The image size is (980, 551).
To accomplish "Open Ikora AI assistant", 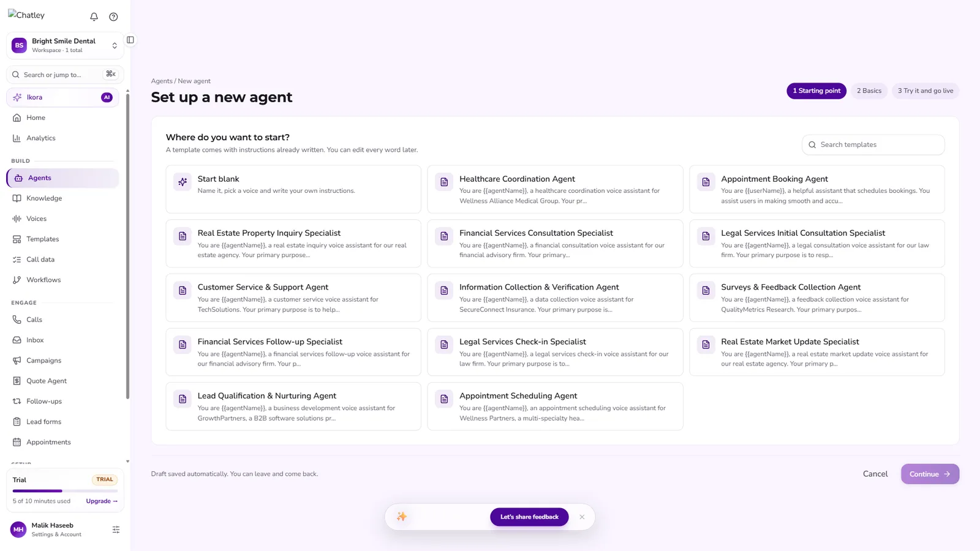I will [62, 97].
